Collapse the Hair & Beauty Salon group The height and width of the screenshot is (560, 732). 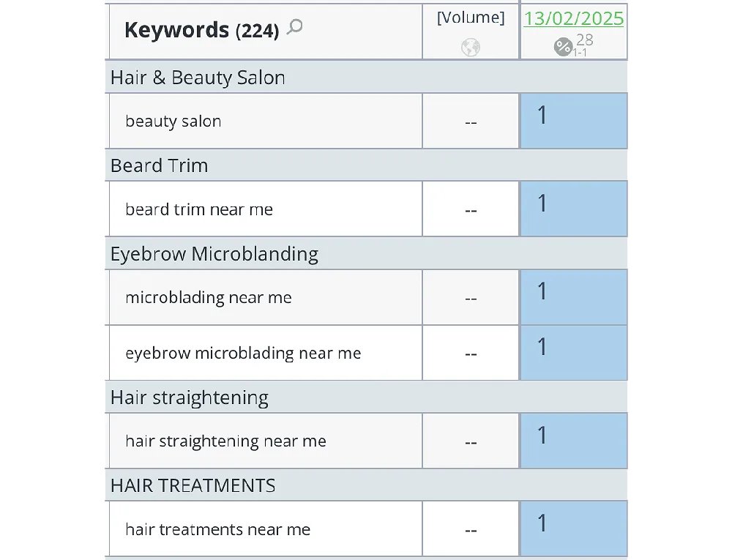coord(198,78)
